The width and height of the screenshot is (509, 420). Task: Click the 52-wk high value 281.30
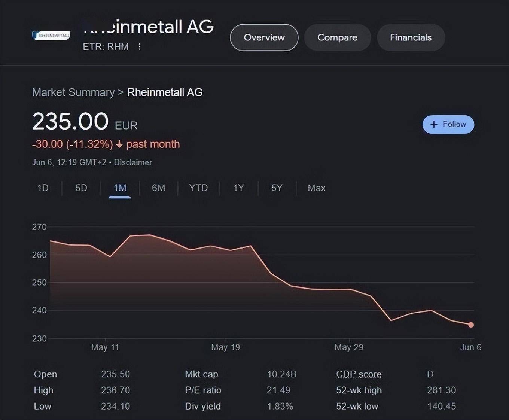pos(442,390)
